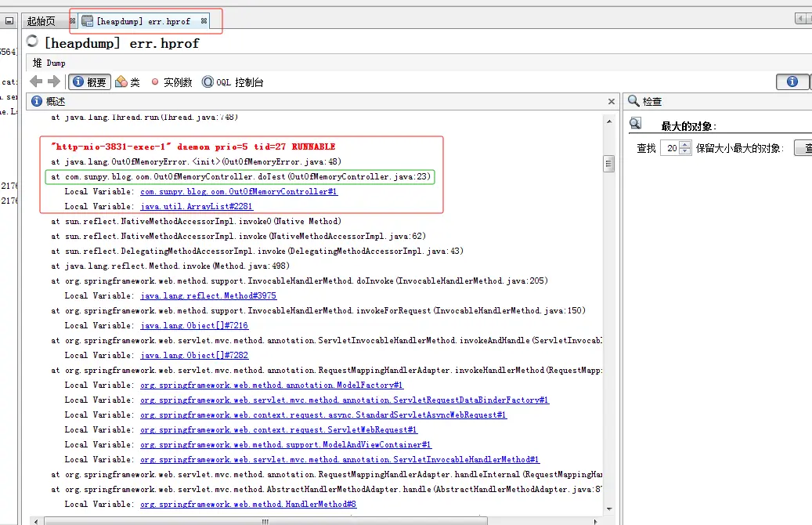This screenshot has width=812, height=525.
Task: Open ModelFactory#1 local variable link
Action: [x=272, y=385]
